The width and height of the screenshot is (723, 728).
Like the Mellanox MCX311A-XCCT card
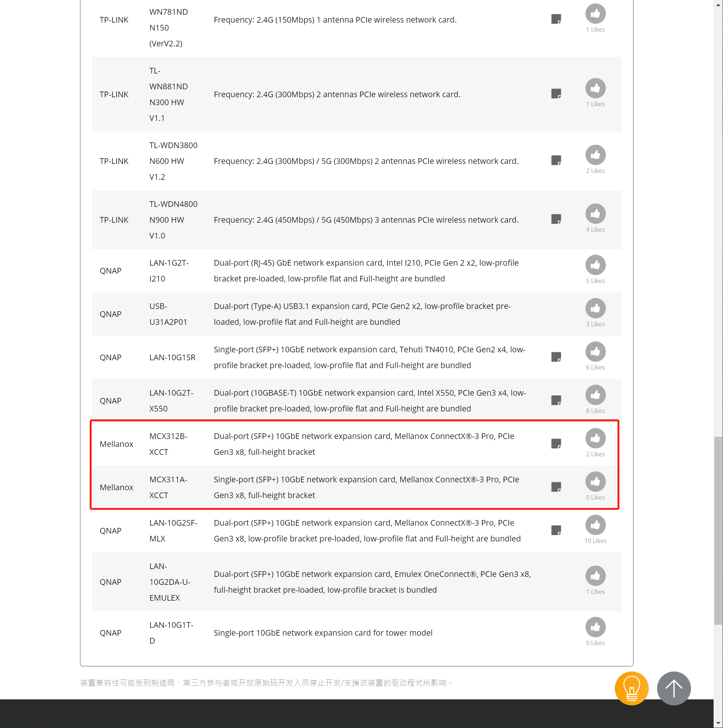point(595,482)
